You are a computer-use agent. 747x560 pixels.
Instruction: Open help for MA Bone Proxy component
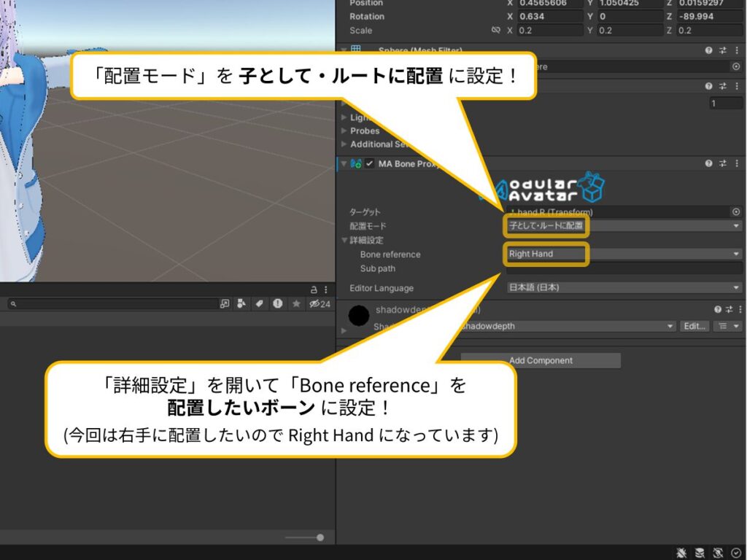point(708,164)
